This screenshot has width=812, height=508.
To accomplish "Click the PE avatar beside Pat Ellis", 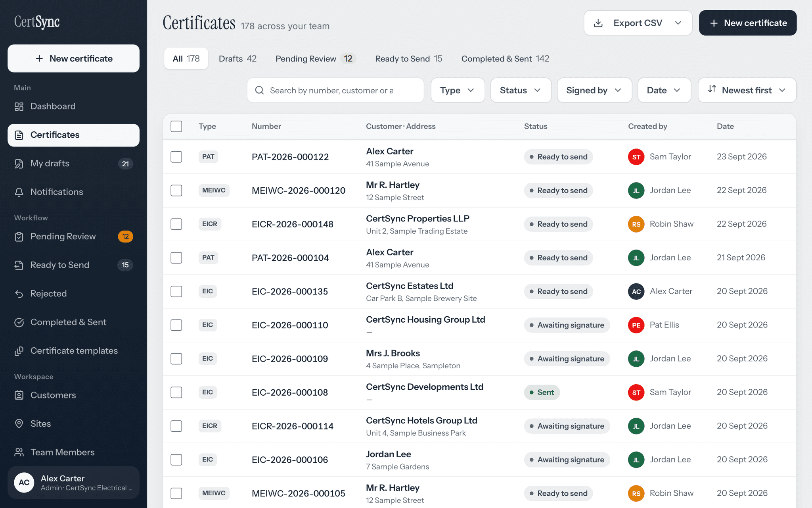I will click(x=636, y=325).
